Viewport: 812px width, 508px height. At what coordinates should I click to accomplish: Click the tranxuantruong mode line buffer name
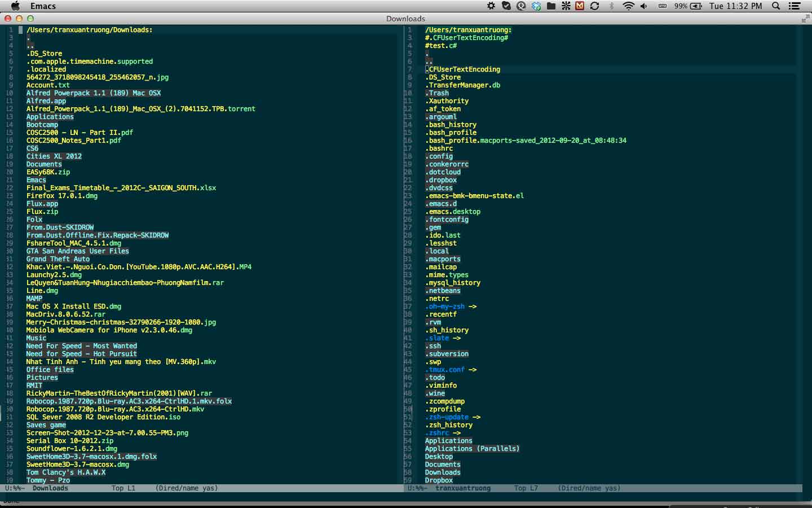click(x=462, y=488)
